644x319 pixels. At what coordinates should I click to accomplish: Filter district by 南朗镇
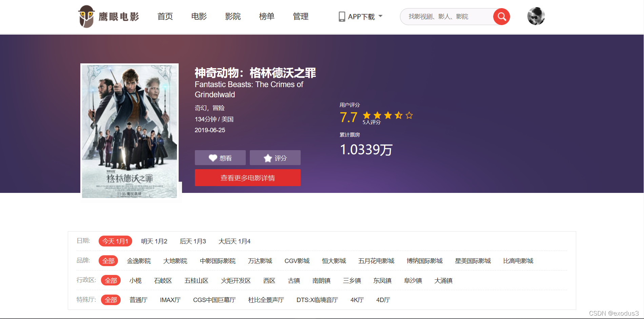coord(321,280)
